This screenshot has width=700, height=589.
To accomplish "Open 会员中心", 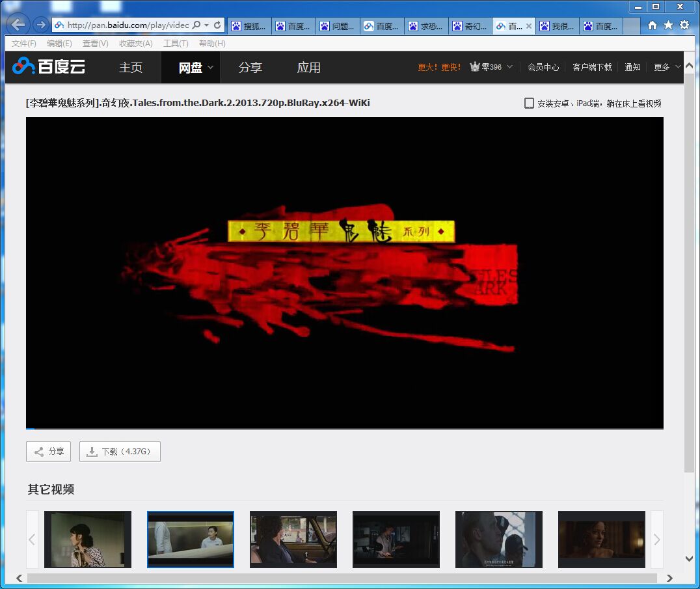I will pos(543,66).
